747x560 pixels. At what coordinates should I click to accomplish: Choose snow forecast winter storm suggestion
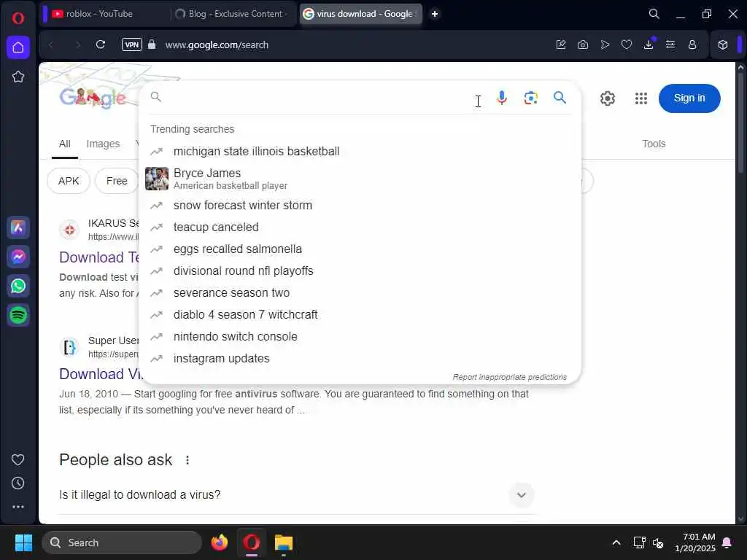click(360, 205)
